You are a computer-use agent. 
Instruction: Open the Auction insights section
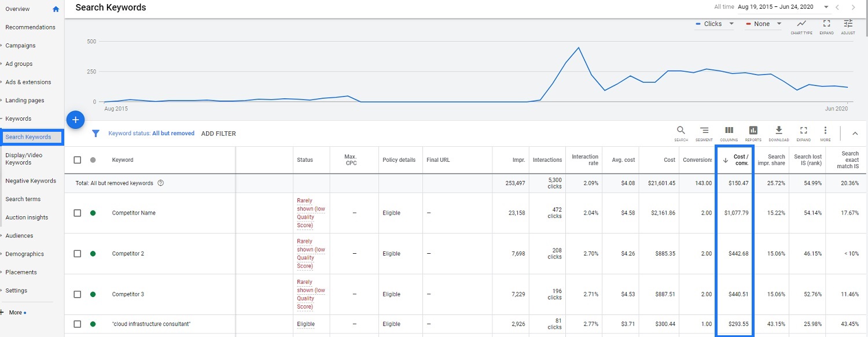click(27, 217)
